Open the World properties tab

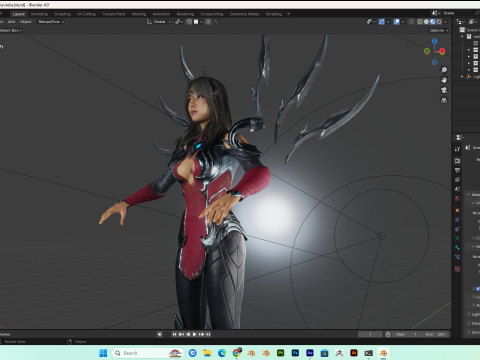457,198
